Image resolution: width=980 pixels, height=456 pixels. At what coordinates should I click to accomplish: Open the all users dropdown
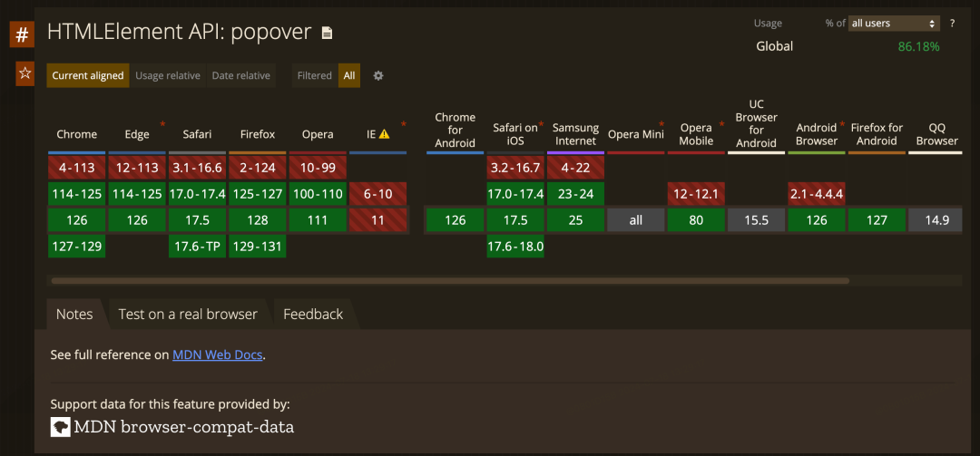click(x=894, y=23)
